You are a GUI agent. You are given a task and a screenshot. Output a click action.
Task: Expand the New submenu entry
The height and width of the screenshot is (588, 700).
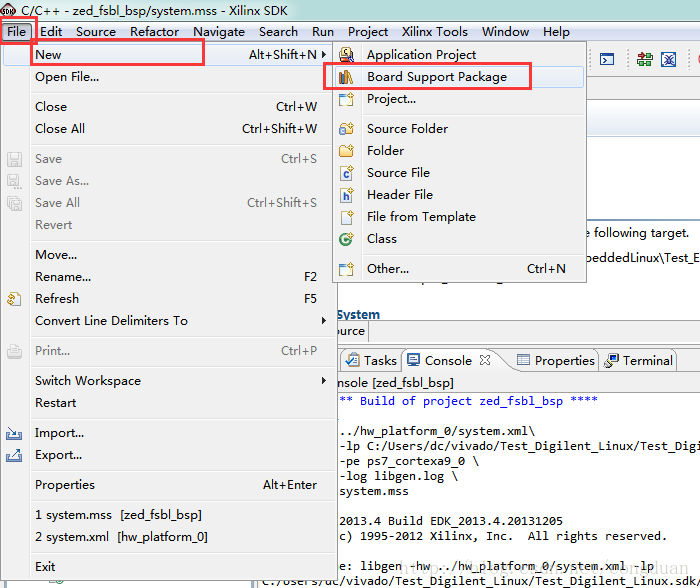tap(181, 54)
